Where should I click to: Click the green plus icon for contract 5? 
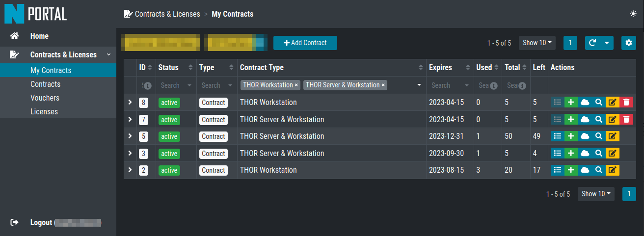[x=571, y=136]
